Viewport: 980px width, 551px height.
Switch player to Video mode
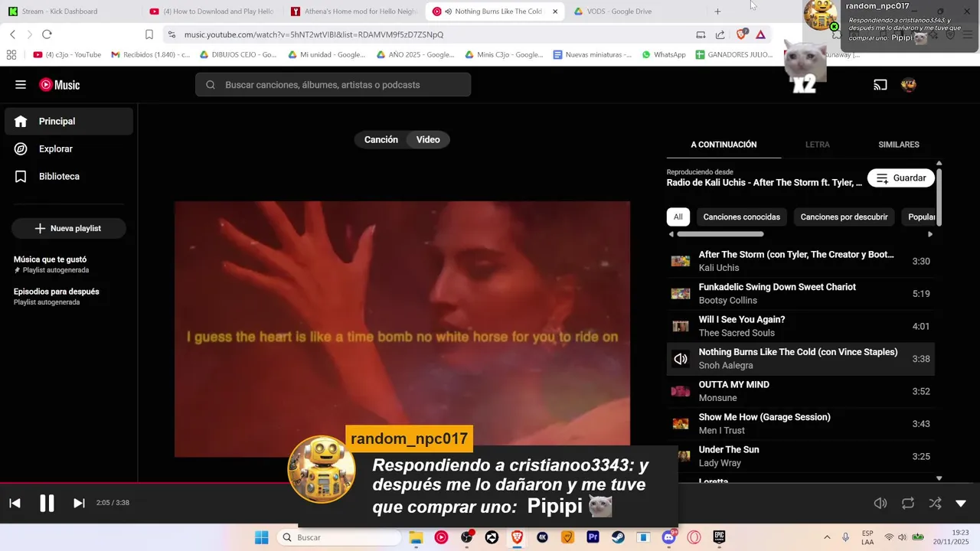428,139
